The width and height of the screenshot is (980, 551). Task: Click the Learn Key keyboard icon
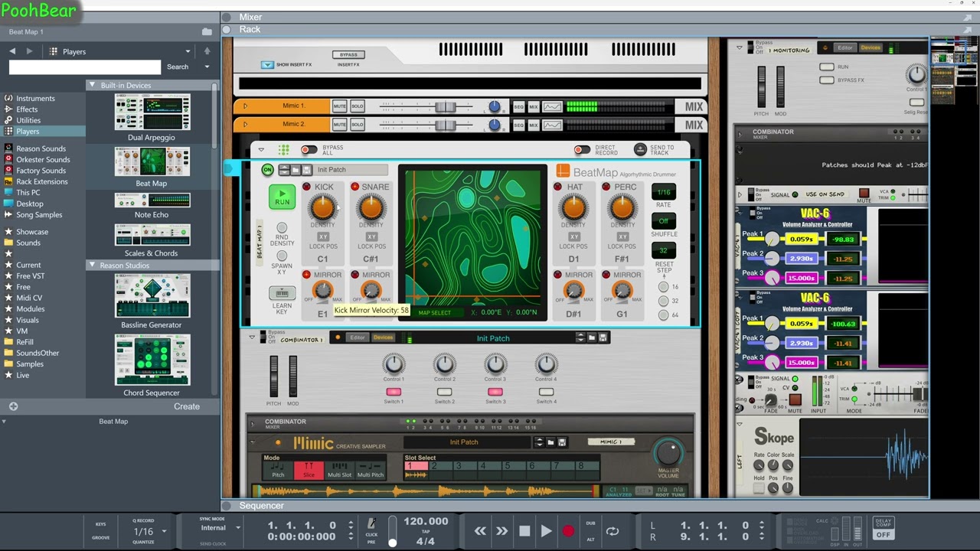point(282,293)
